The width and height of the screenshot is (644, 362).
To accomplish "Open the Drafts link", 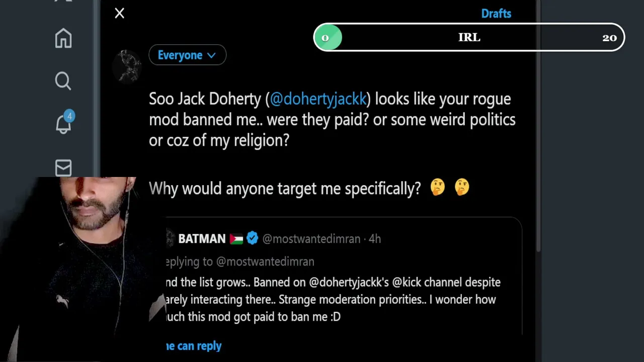I will point(496,14).
